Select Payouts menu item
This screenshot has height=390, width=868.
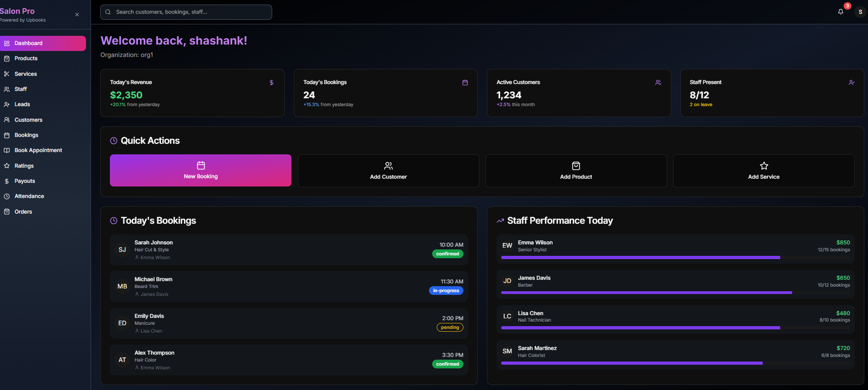tap(43, 181)
